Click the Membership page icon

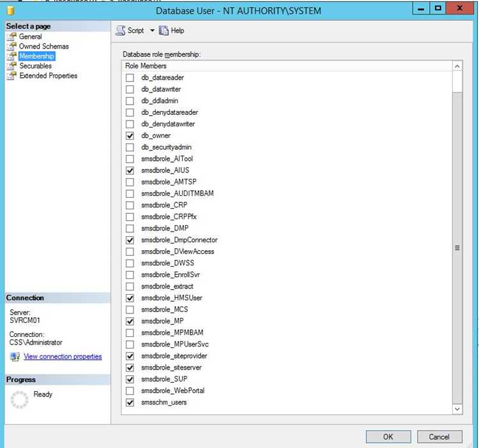[11, 56]
